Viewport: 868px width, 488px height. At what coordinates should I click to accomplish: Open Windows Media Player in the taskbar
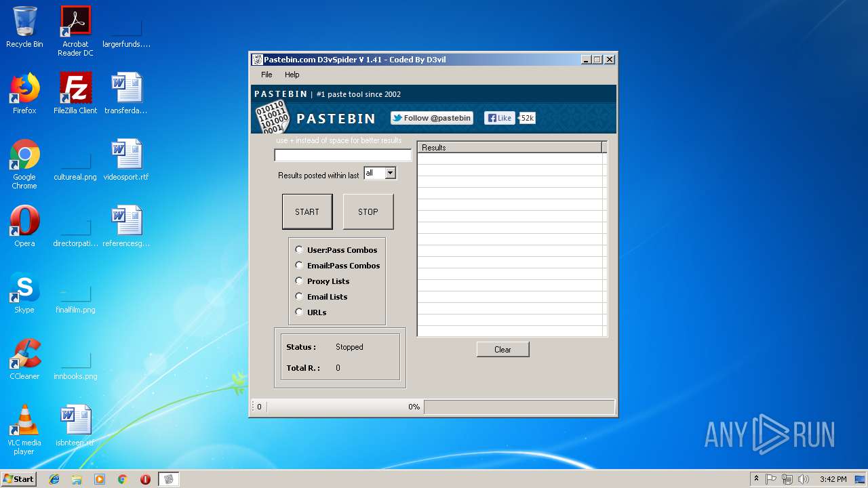click(x=100, y=479)
